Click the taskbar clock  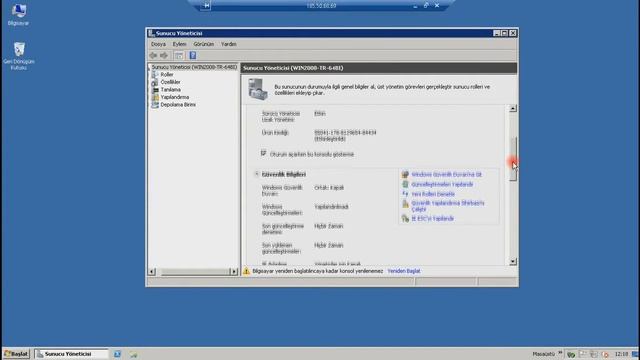point(621,354)
